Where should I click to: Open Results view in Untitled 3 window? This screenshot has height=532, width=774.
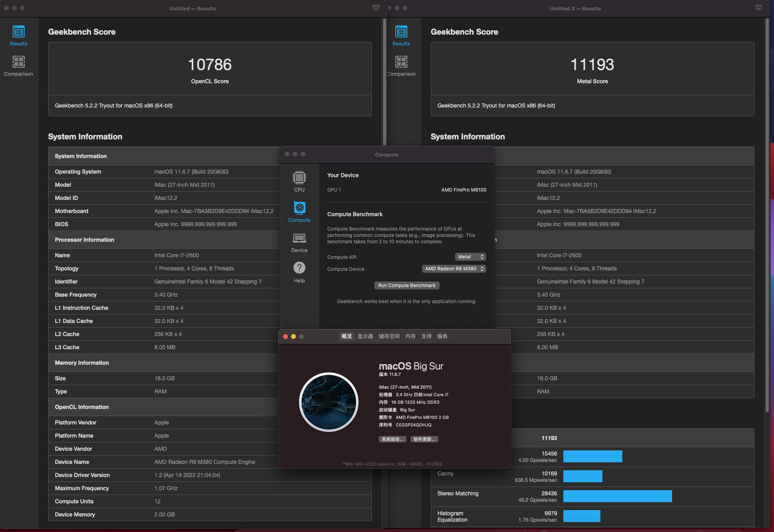tap(401, 35)
